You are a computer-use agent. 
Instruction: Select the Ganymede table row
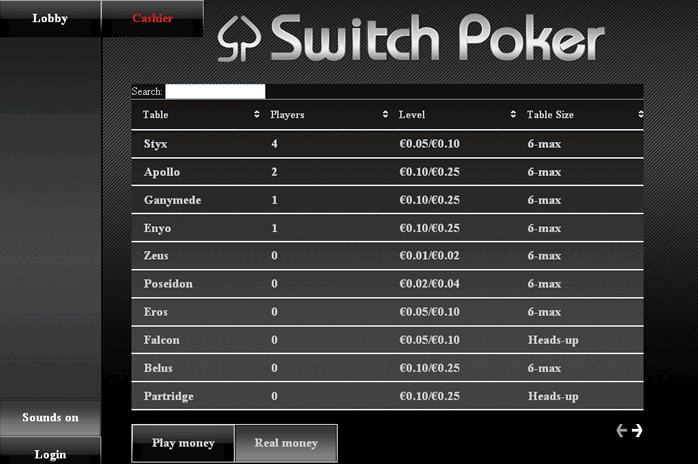click(x=387, y=200)
